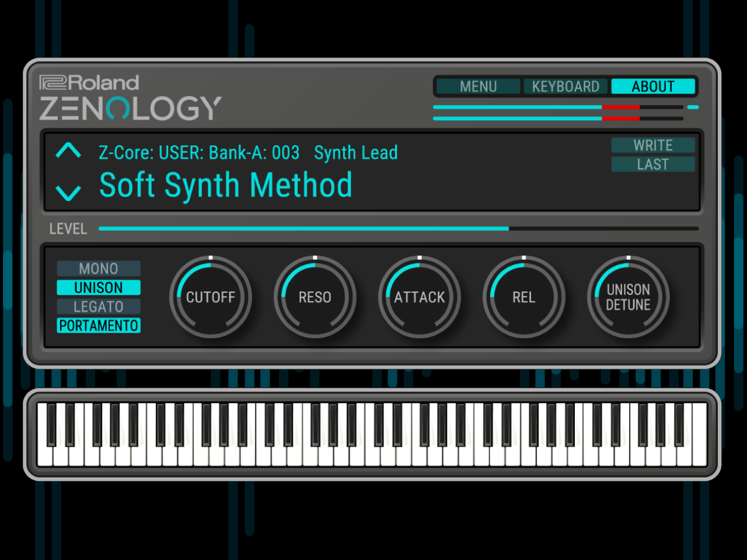
Task: Click the small indicator beside the top meter
Action: pyautogui.click(x=693, y=107)
